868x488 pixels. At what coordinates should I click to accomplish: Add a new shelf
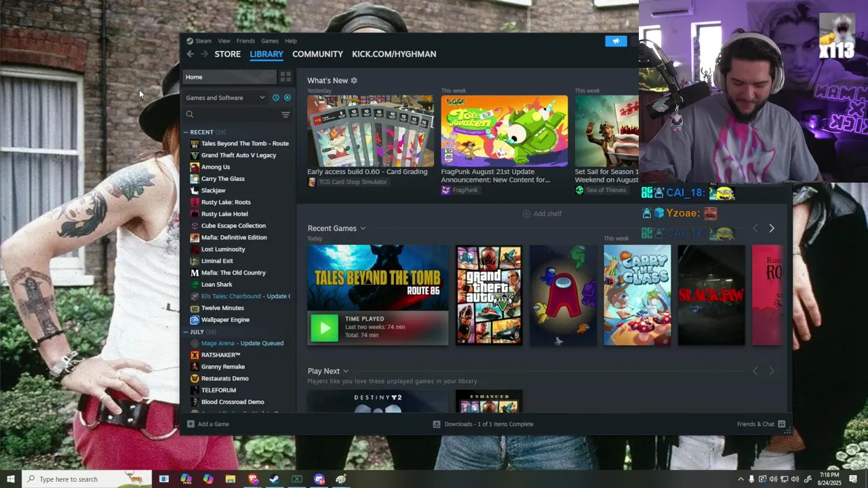coord(542,213)
